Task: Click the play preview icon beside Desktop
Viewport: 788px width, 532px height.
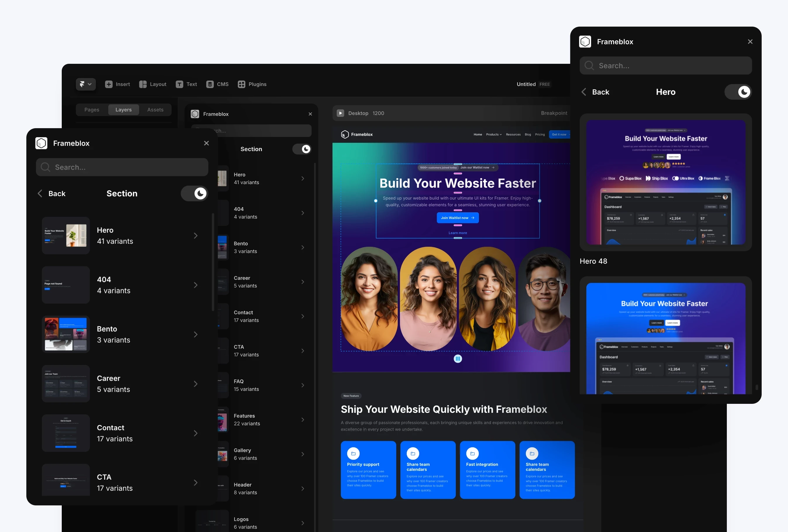Action: [x=340, y=113]
